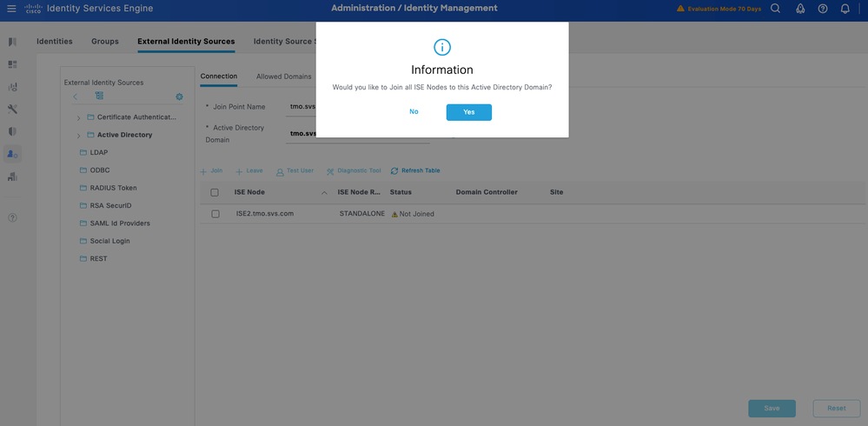Select RADIUS Token in the tree

pos(114,188)
